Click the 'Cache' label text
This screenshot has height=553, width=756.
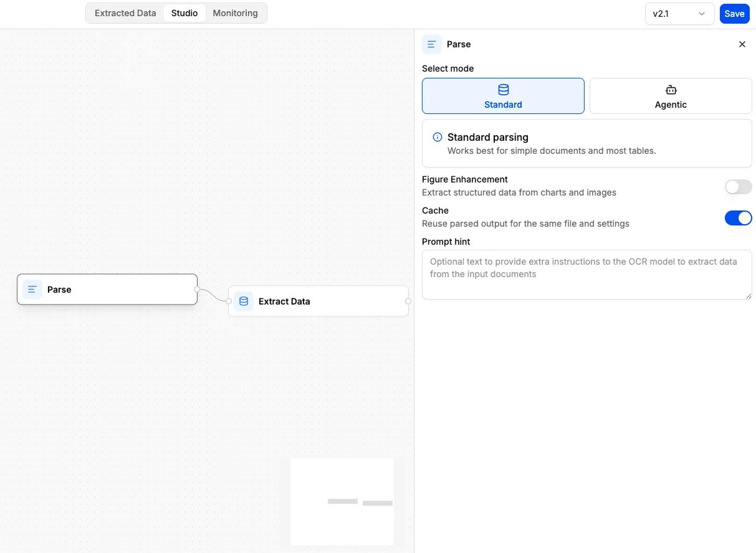coord(435,210)
